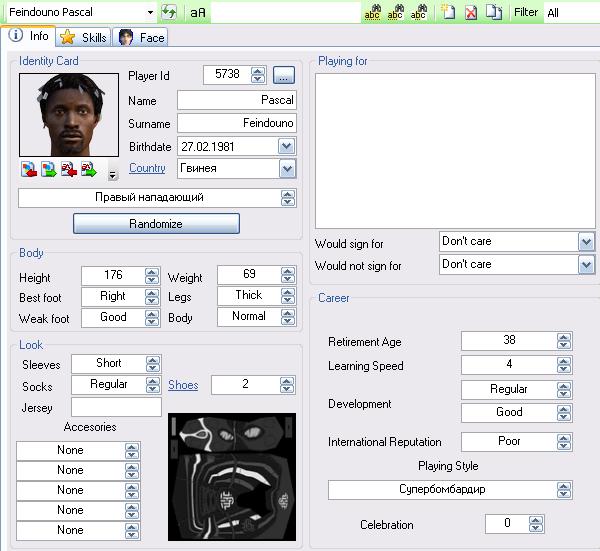Click the copy pages icon beside Filter
Viewport: 600px width, 551px height.
point(493,13)
